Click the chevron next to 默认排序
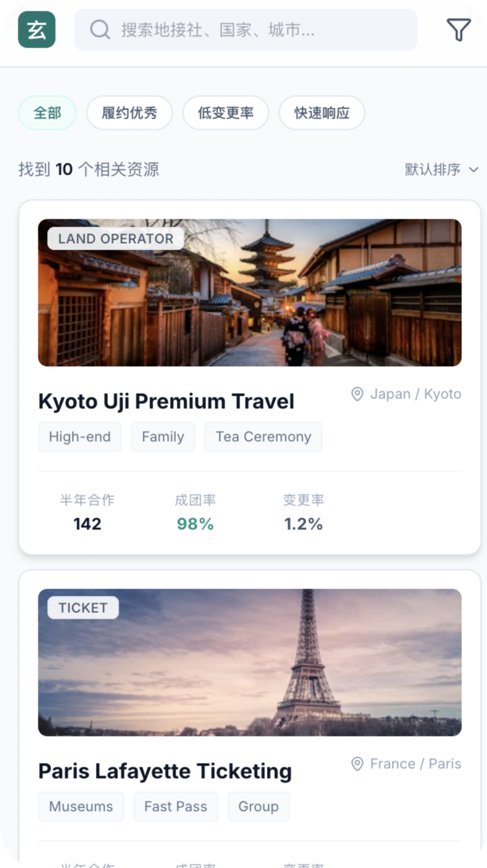Screen dimensions: 487x868 pos(474,169)
